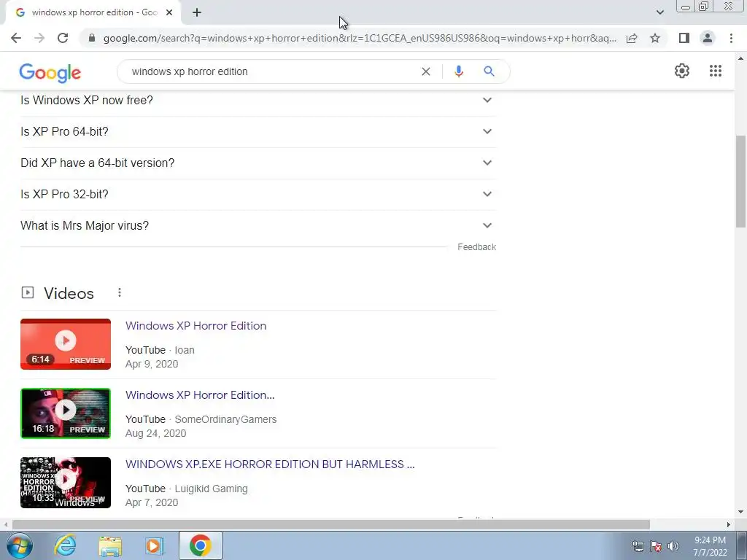Share this page via the share icon

coord(632,38)
